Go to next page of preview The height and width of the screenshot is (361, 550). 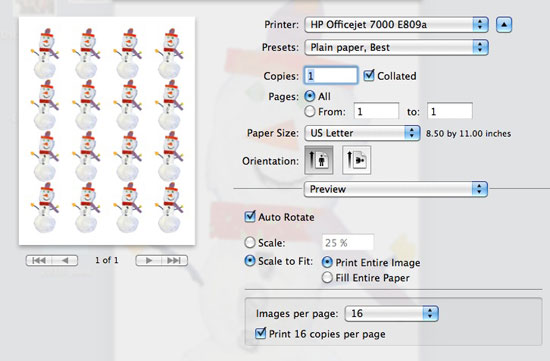tap(149, 260)
